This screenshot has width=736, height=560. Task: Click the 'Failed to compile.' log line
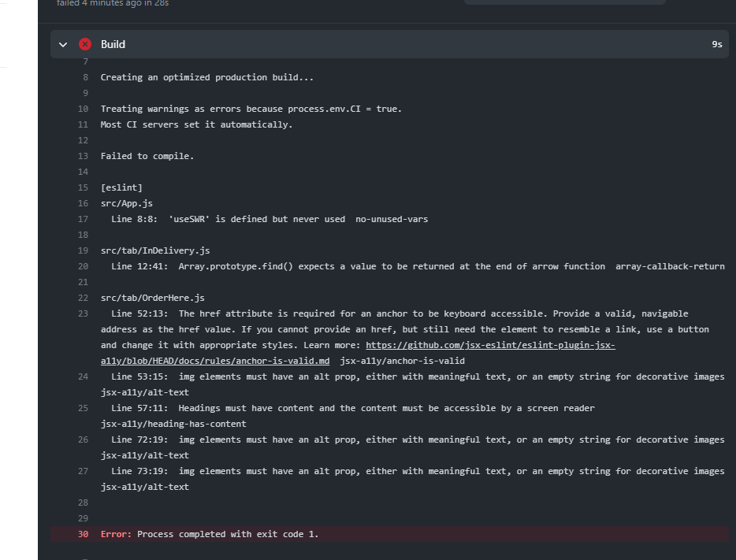point(147,156)
